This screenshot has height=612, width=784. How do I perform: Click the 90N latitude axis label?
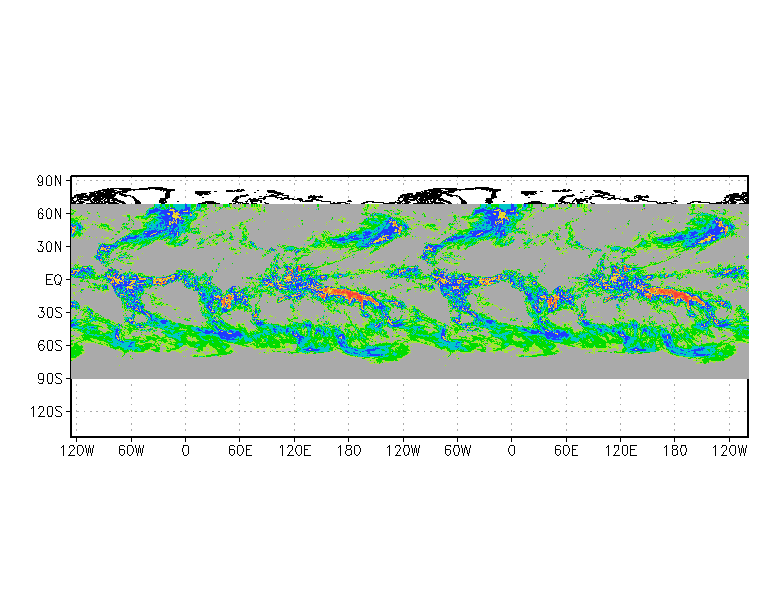(50, 181)
